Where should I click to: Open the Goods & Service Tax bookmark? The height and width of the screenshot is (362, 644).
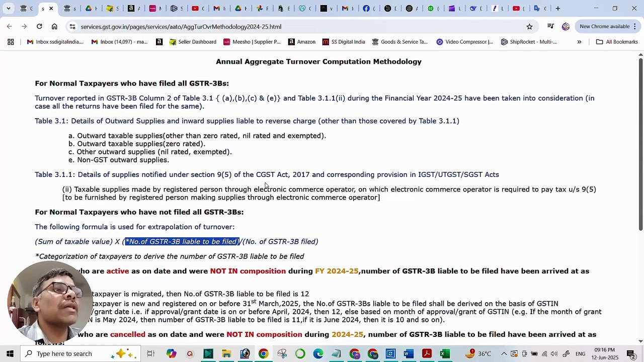tap(399, 42)
